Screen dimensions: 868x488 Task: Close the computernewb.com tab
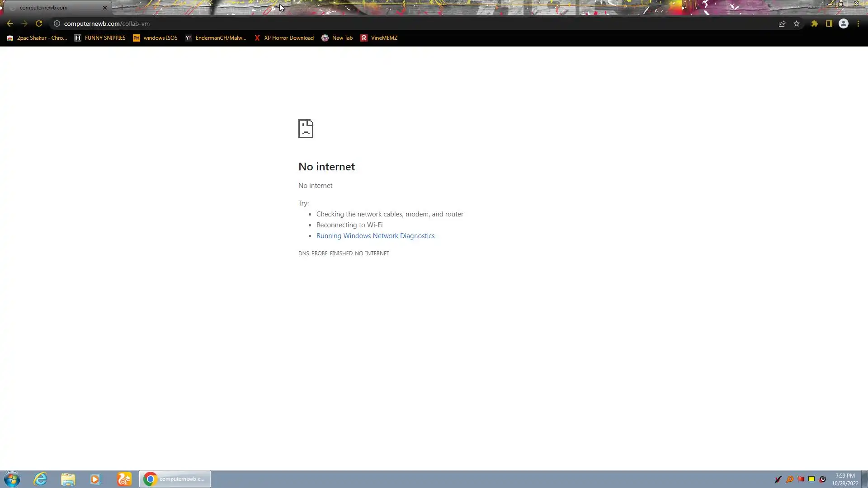click(x=105, y=8)
